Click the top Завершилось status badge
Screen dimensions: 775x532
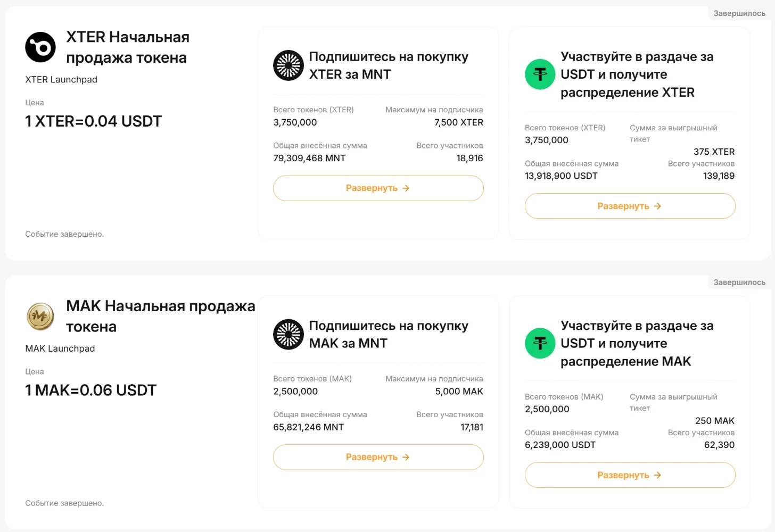(x=739, y=13)
